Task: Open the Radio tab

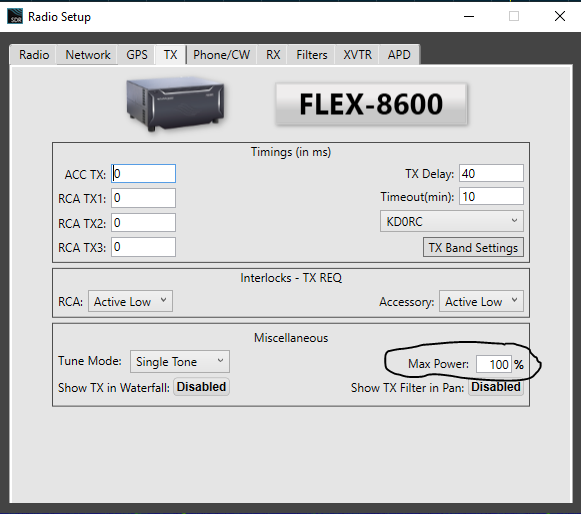Action: click(x=34, y=55)
